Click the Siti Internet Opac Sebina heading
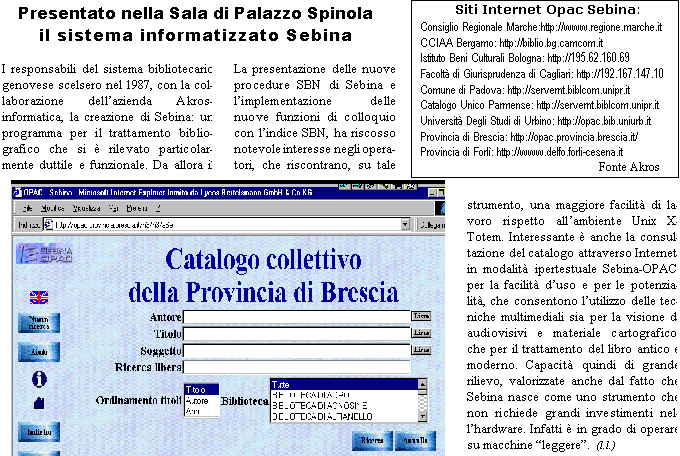 (547, 10)
